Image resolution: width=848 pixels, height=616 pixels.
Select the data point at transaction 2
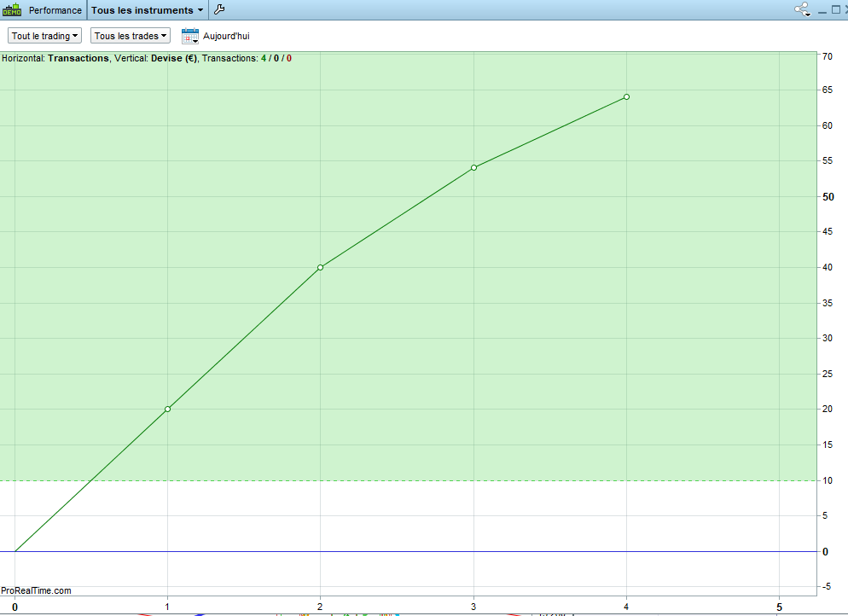pos(320,267)
